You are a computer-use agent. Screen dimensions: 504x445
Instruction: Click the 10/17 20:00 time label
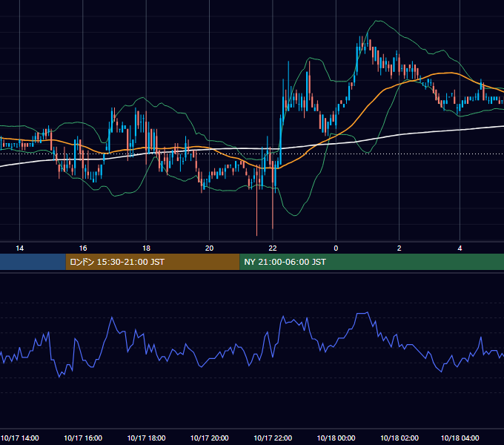tap(209, 438)
